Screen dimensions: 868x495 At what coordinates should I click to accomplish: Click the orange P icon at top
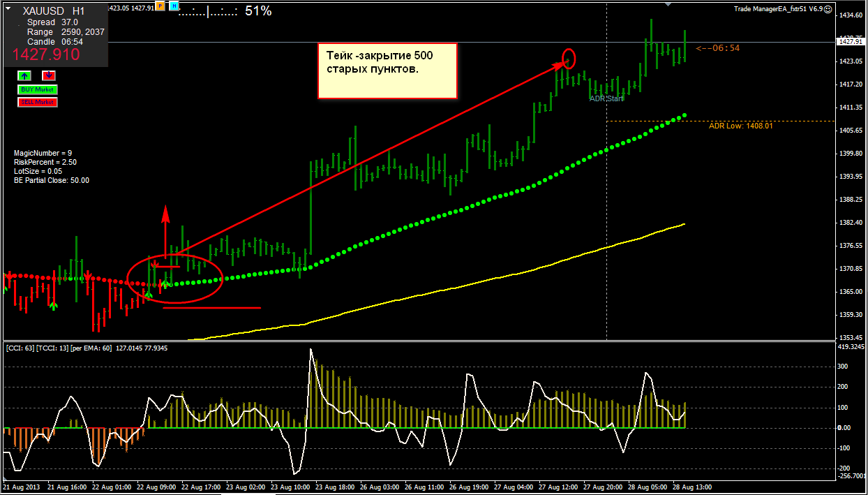(x=160, y=6)
